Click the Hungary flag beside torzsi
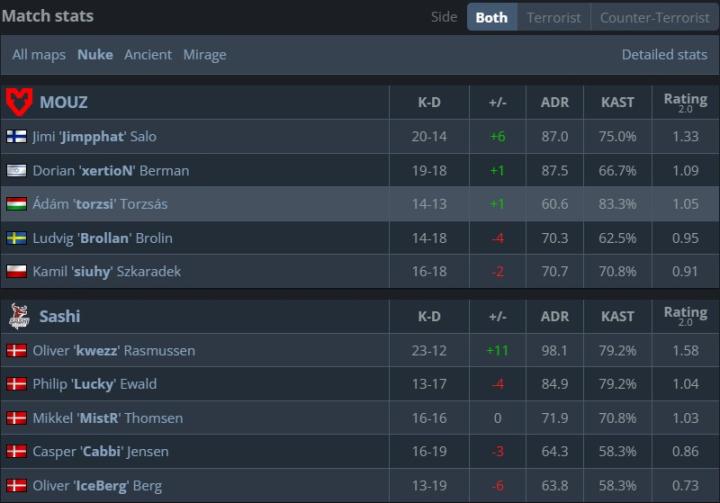 click(x=17, y=205)
